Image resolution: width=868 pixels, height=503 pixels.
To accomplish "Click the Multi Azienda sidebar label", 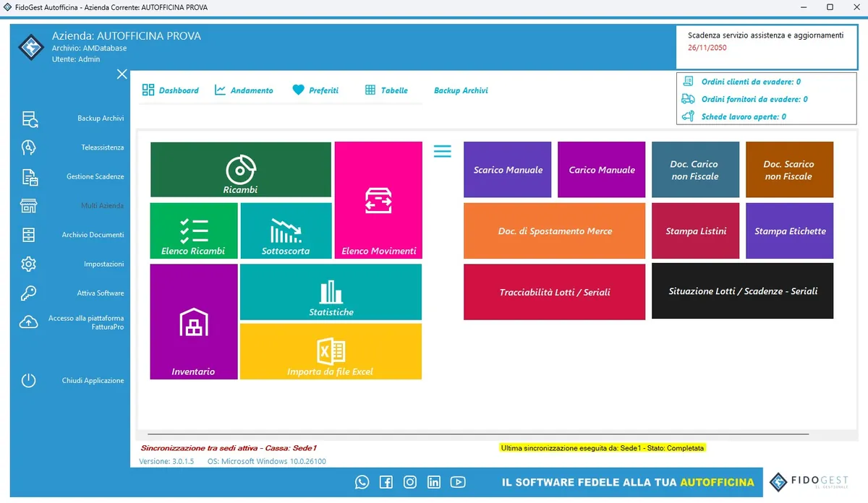I will click(102, 205).
